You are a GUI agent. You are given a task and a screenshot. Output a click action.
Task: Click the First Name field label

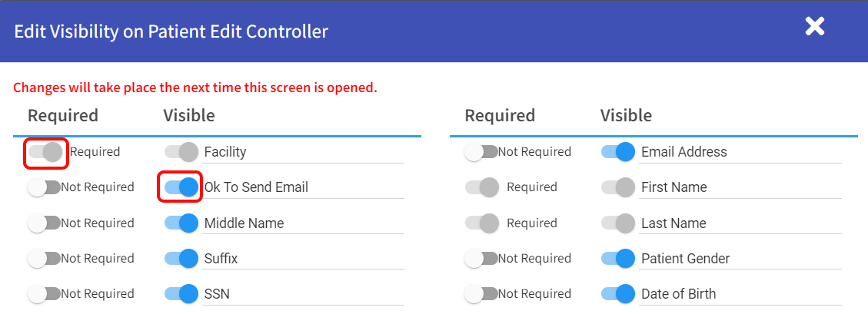pos(673,187)
